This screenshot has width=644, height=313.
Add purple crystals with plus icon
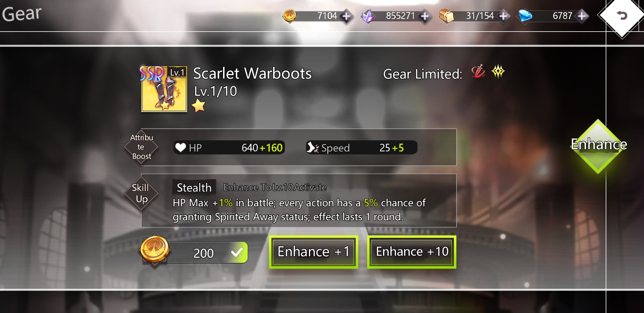tap(425, 16)
